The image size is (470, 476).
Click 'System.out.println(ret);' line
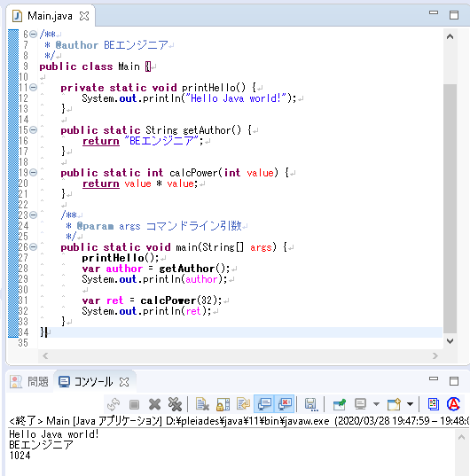click(x=146, y=311)
